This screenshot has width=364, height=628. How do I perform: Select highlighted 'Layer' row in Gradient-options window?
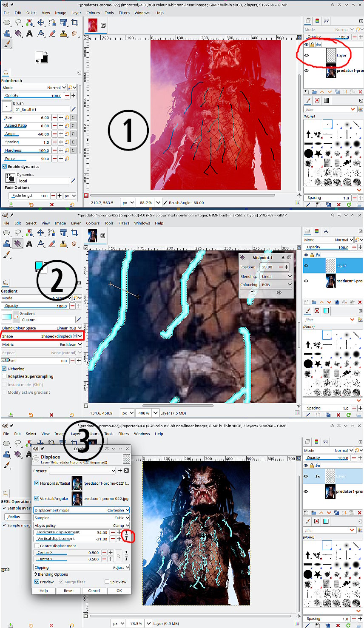pos(333,266)
